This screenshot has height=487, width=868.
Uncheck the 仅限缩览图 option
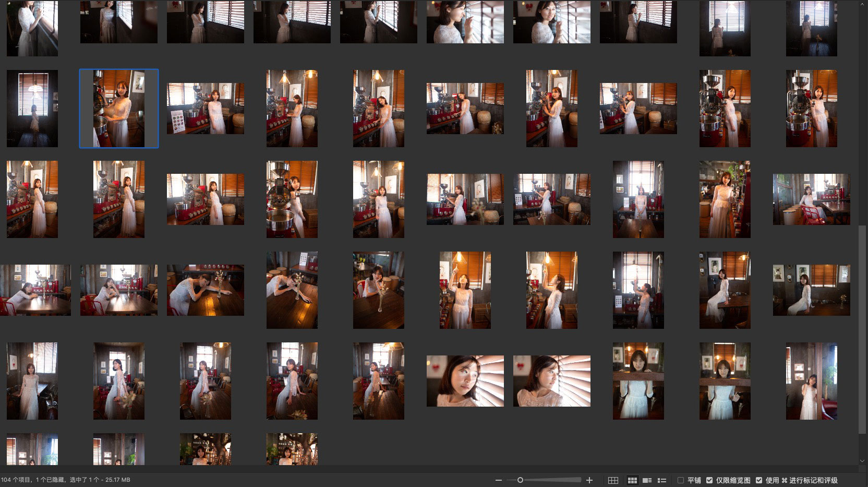pos(709,480)
